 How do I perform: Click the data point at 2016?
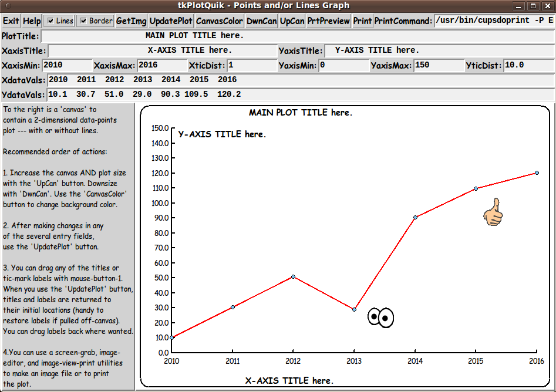coord(537,173)
